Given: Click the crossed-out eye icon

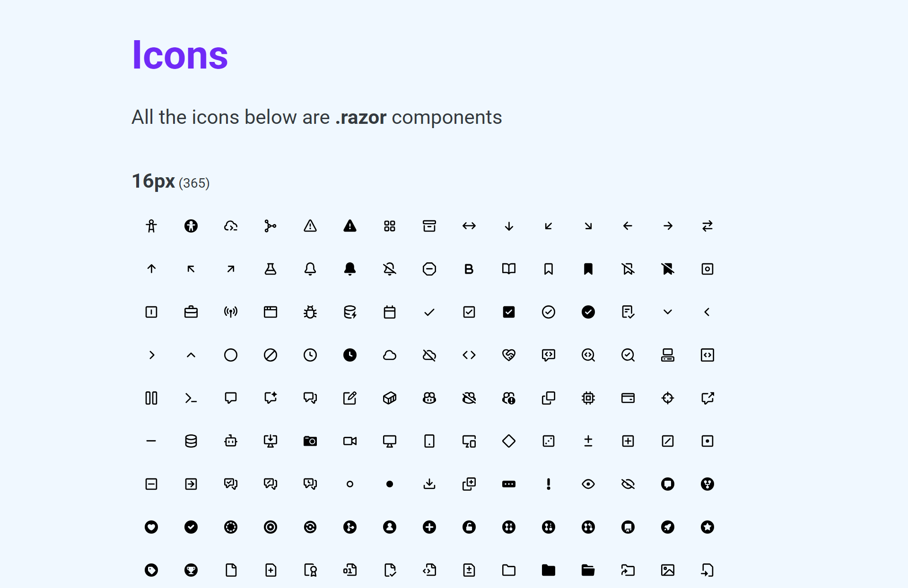Looking at the screenshot, I should click(628, 484).
